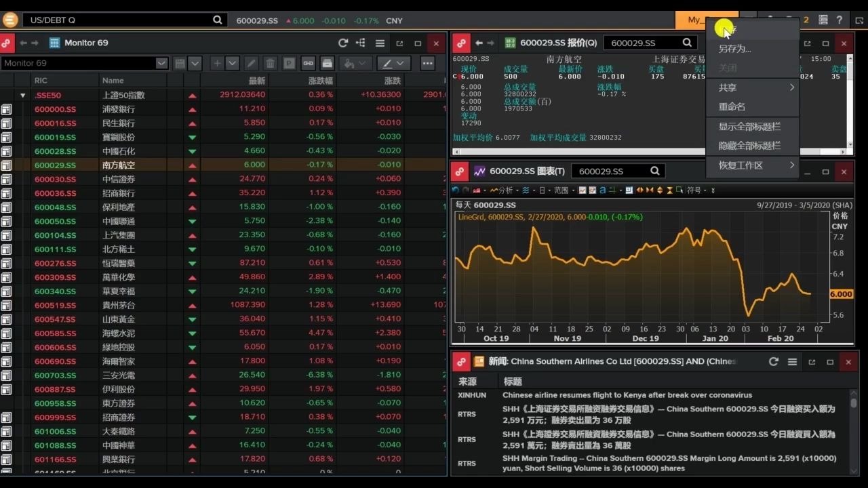Refresh the 新闻 news panel
Viewport: 868px width, 488px height.
773,362
